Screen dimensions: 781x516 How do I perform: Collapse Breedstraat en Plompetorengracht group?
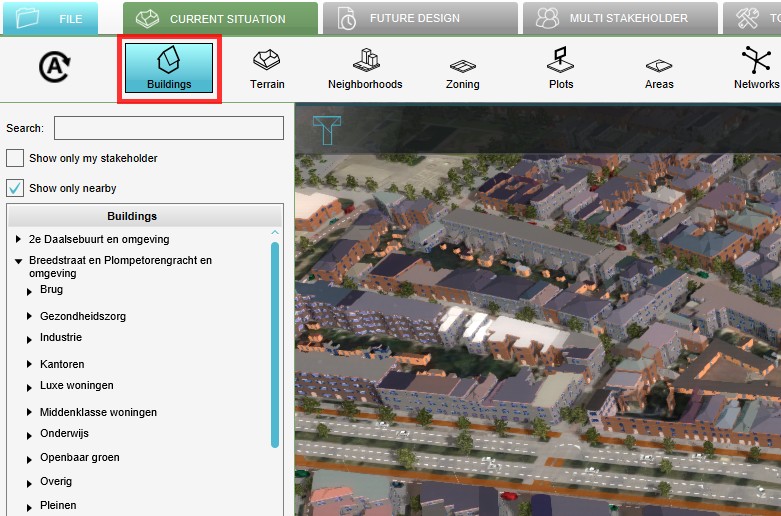(x=19, y=261)
